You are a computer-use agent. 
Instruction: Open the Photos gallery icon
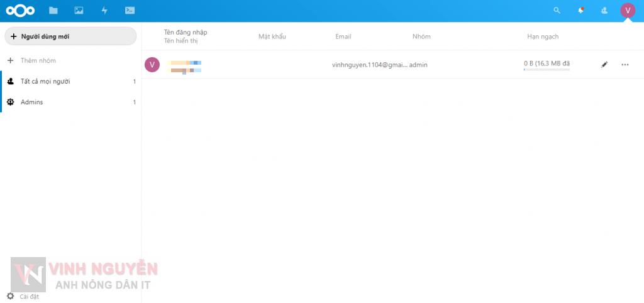[79, 11]
